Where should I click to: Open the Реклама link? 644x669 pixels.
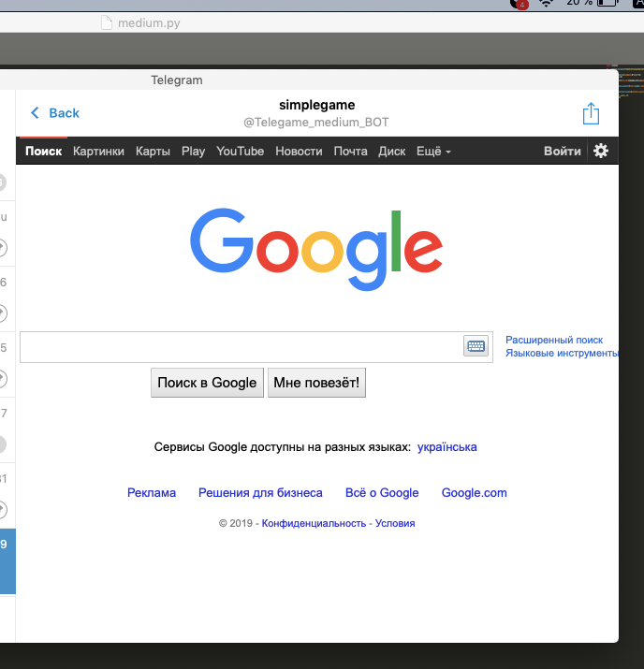click(152, 493)
